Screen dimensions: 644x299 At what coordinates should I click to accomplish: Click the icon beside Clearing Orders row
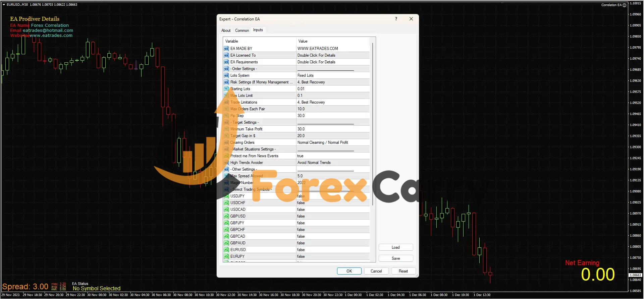[x=226, y=142]
